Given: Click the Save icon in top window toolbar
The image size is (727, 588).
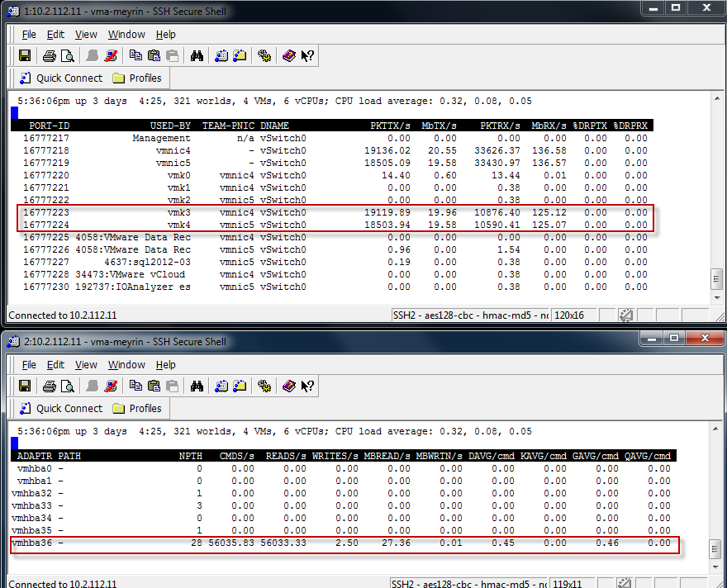Looking at the screenshot, I should pyautogui.click(x=25, y=56).
